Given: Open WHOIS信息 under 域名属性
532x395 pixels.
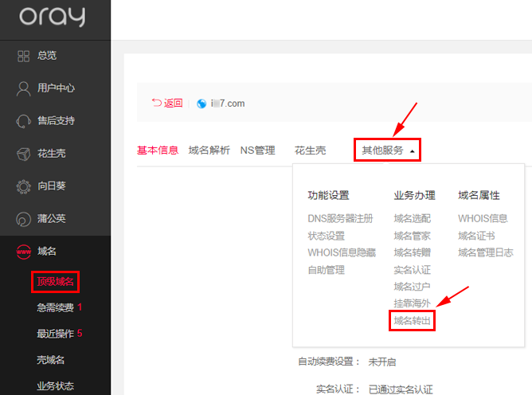Looking at the screenshot, I should (x=483, y=218).
